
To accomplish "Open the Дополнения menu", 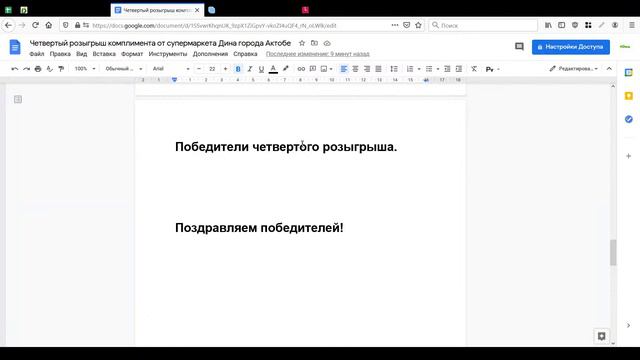I will (210, 54).
